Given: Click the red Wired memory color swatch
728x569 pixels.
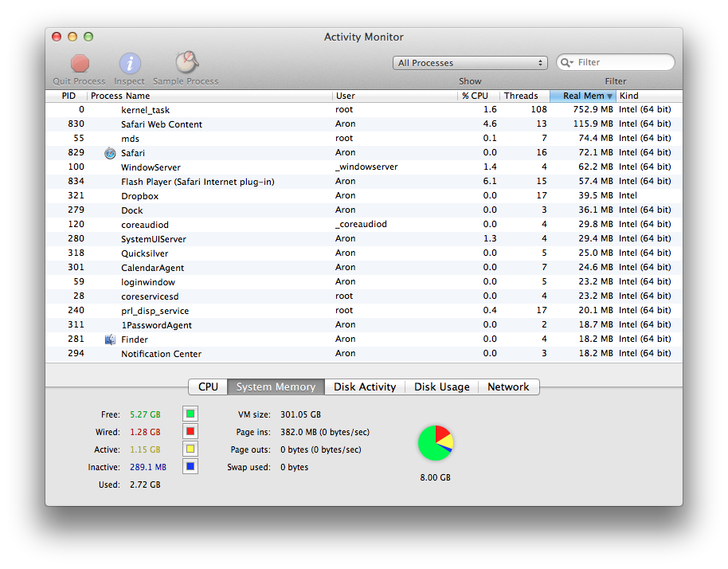Looking at the screenshot, I should [x=190, y=431].
